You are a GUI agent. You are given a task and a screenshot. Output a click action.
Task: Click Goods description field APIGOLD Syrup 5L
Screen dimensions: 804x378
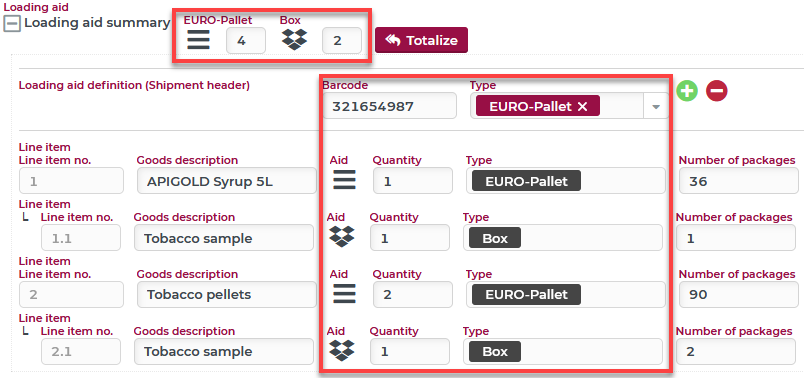click(227, 181)
